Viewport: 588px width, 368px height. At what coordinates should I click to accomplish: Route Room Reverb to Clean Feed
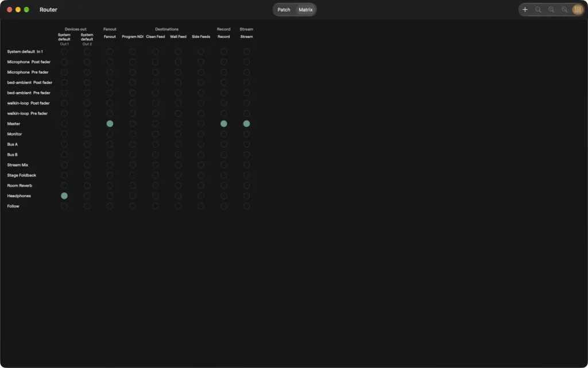tap(155, 186)
